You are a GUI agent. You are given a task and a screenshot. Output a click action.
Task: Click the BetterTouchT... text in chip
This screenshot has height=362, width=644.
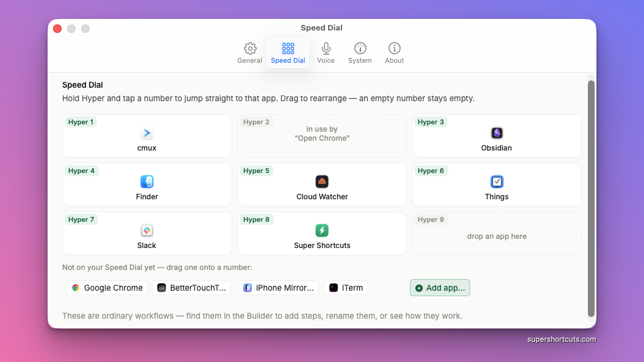pos(198,288)
